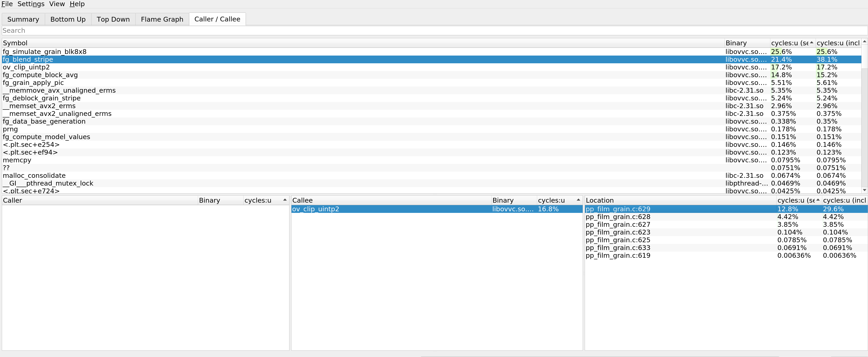Click the Caller panel cycles:u sort arrow
The height and width of the screenshot is (357, 868).
(x=285, y=200)
